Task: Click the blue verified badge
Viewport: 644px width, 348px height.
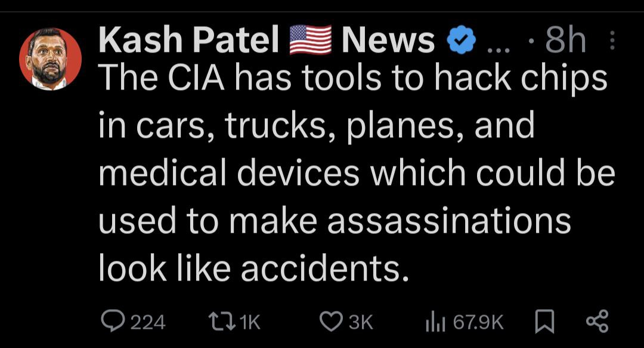Action: [x=463, y=42]
